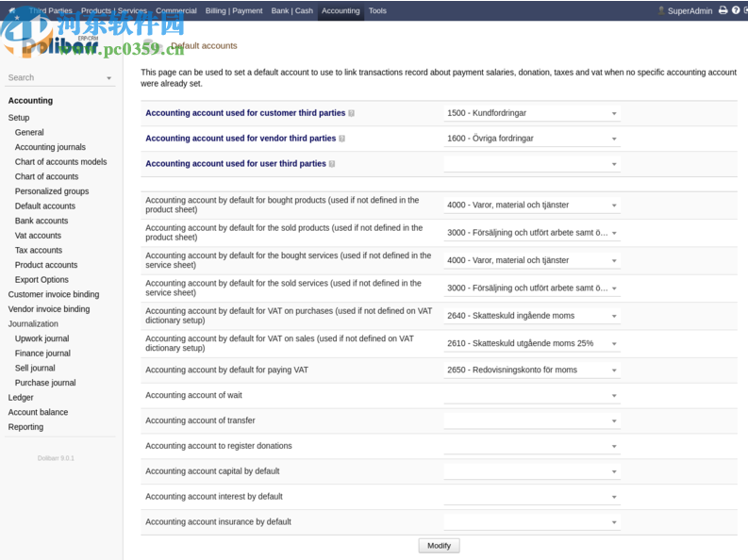Open the customer third parties account dropdown
The image size is (748, 560).
[532, 113]
